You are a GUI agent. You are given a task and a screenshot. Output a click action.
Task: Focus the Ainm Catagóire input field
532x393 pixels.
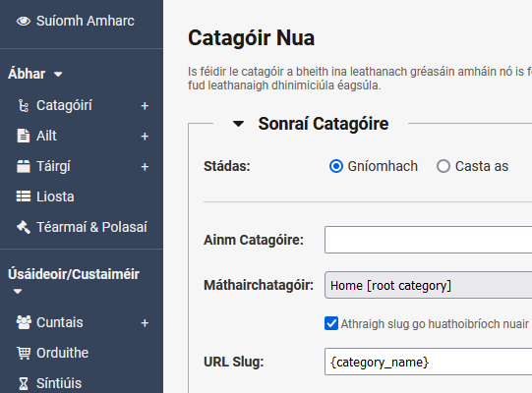coord(428,240)
